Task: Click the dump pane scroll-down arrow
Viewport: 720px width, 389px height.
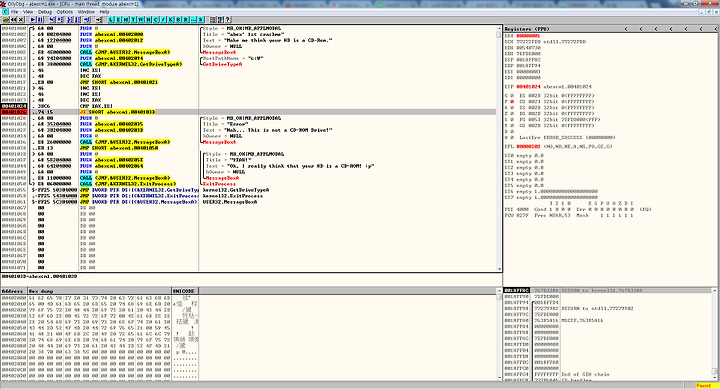Action: (499, 377)
